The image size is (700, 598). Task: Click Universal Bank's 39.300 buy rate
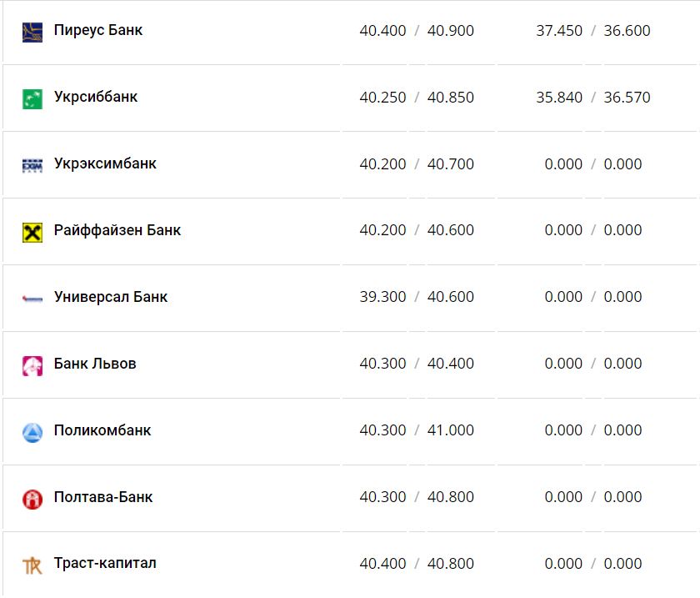coord(382,297)
